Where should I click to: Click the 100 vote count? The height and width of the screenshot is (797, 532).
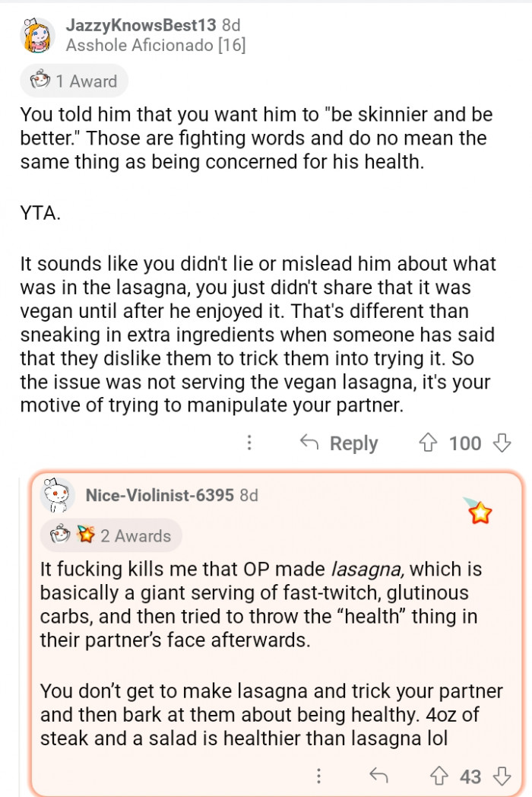coord(465,443)
